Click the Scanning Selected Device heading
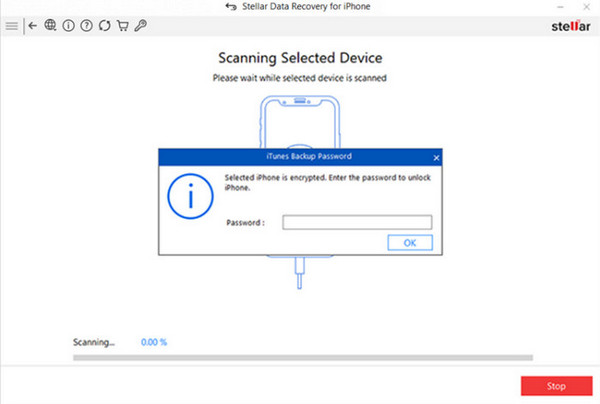 coord(300,58)
